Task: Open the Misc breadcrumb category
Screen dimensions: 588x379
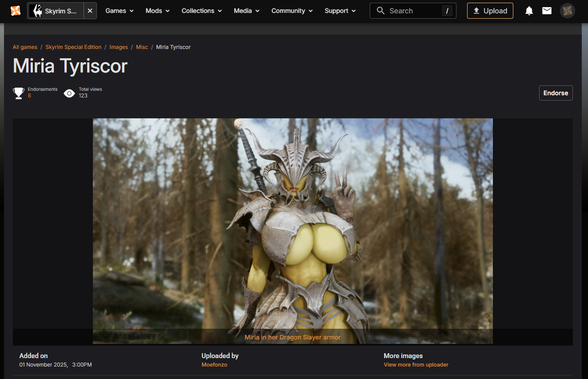Action: pos(142,47)
